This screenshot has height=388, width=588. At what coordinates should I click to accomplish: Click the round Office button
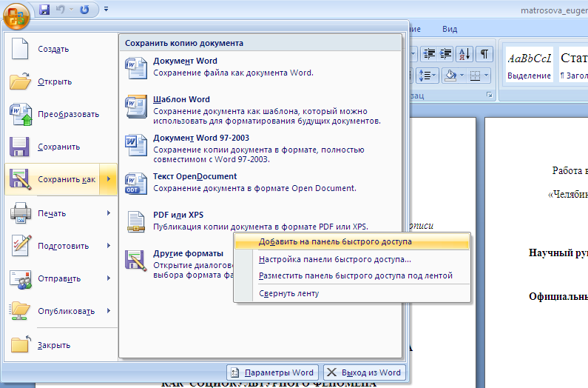click(x=16, y=13)
